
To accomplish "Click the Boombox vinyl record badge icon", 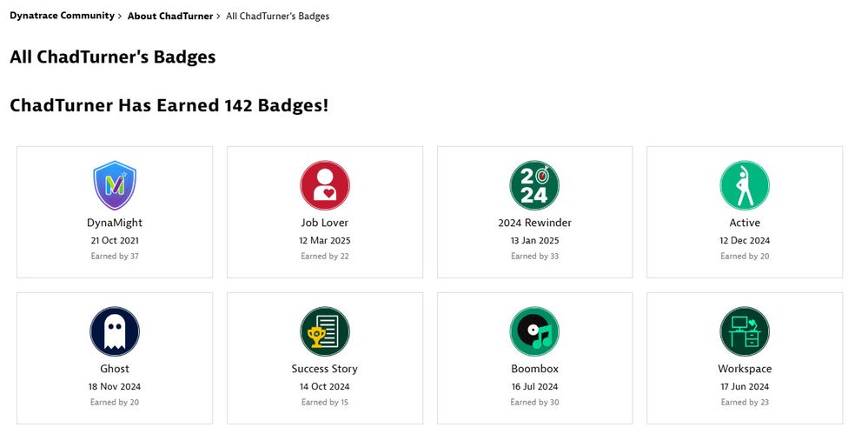I will coord(534,331).
